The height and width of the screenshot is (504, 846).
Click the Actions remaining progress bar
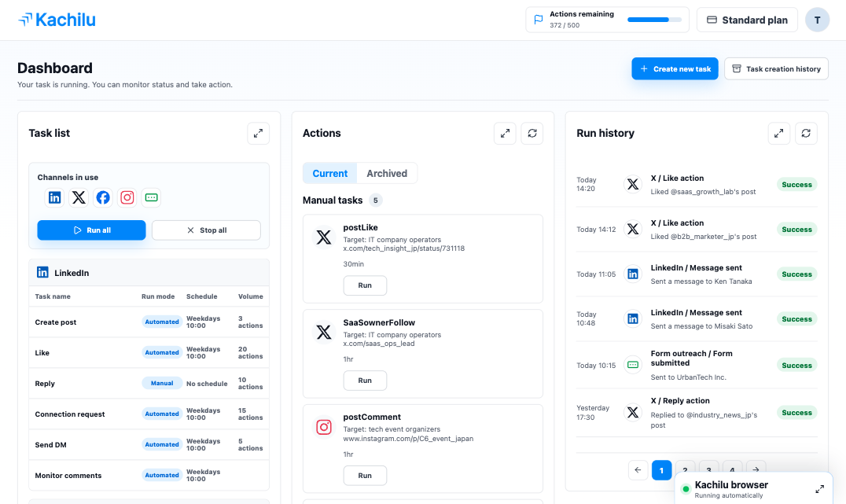(x=654, y=20)
